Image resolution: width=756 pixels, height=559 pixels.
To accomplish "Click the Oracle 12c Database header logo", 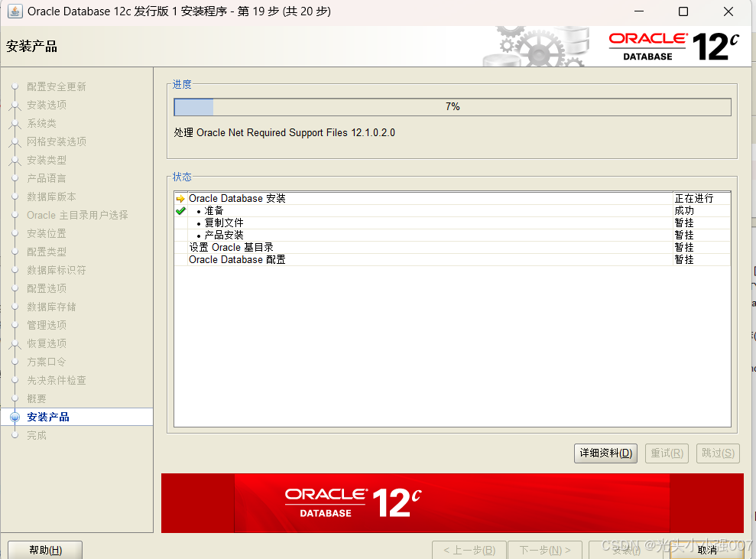I will pos(673,47).
